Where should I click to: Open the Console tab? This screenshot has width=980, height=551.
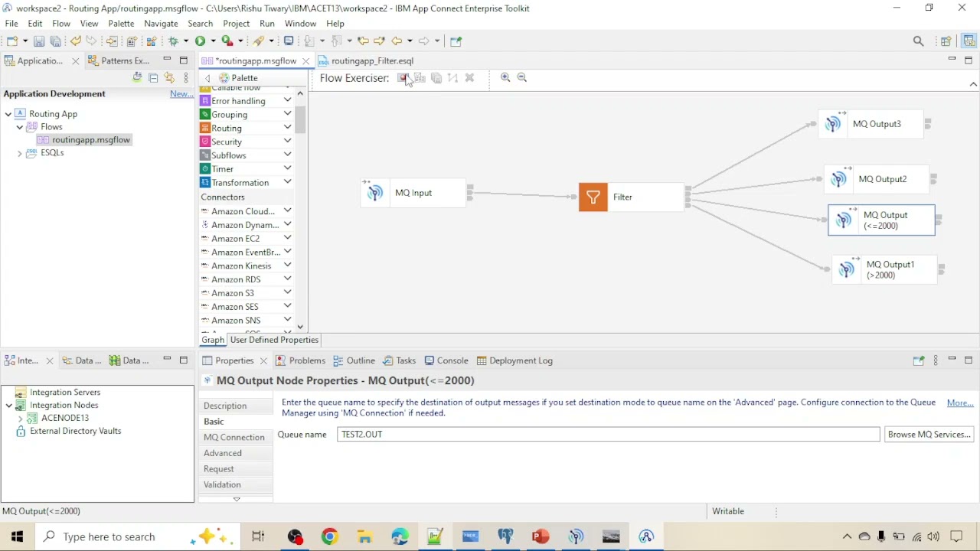[x=446, y=360]
